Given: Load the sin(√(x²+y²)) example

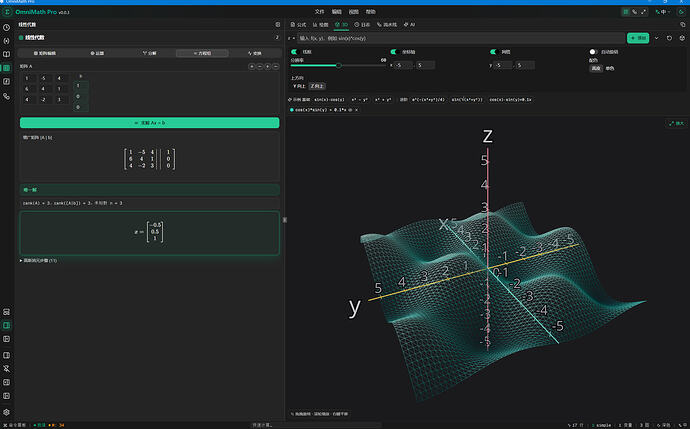Looking at the screenshot, I should pos(466,100).
